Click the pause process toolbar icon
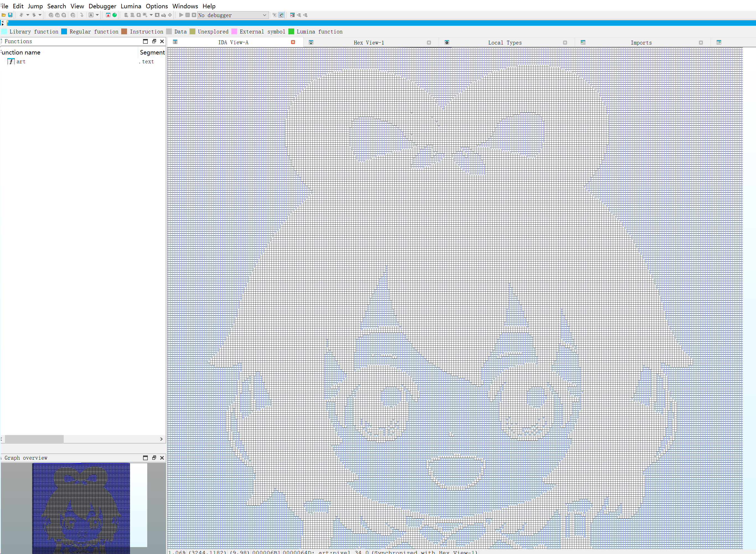Viewport: 756px width, 554px height. pos(188,15)
